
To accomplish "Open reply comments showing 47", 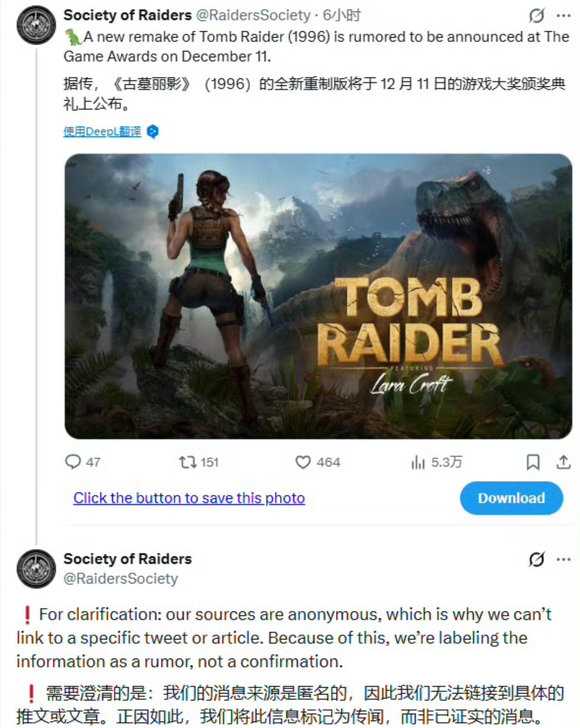I will [x=83, y=462].
